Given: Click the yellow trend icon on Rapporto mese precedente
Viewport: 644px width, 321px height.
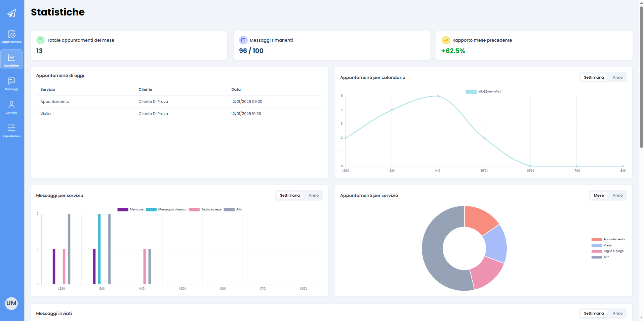Looking at the screenshot, I should (x=445, y=40).
